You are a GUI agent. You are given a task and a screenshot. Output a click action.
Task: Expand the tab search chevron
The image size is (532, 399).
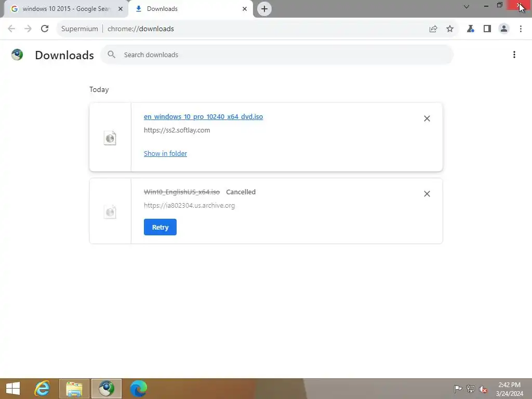pos(467,6)
